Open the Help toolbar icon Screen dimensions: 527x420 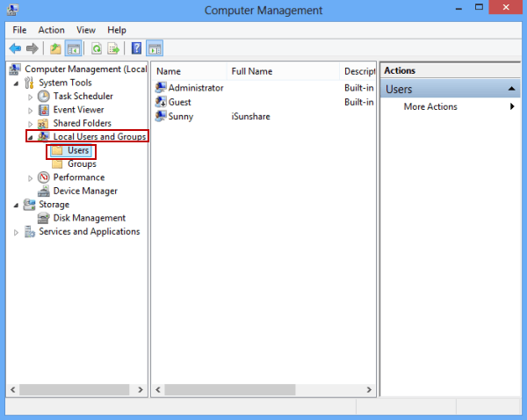136,48
